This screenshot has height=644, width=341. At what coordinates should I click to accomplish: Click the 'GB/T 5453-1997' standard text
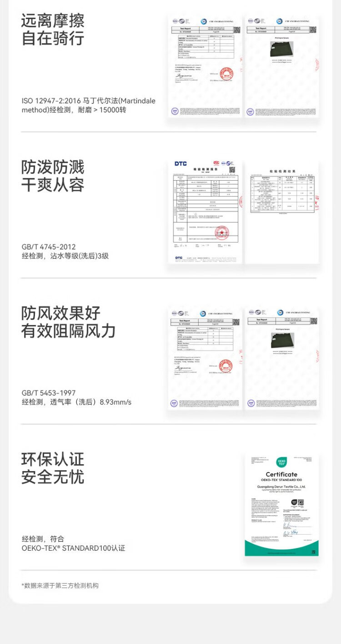[49, 393]
